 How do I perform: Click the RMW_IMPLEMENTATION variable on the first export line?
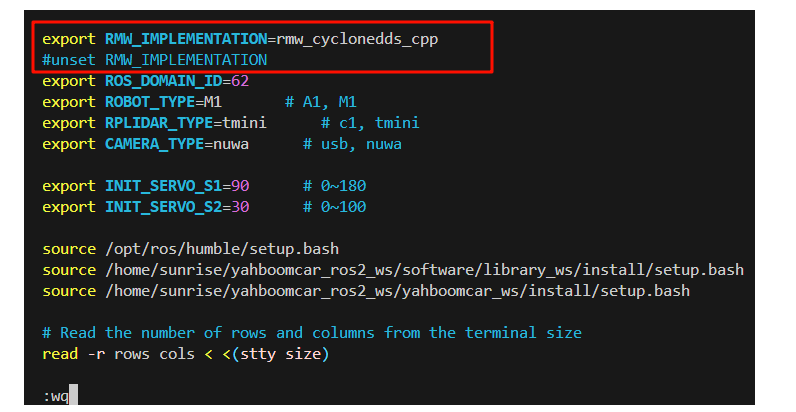point(185,38)
